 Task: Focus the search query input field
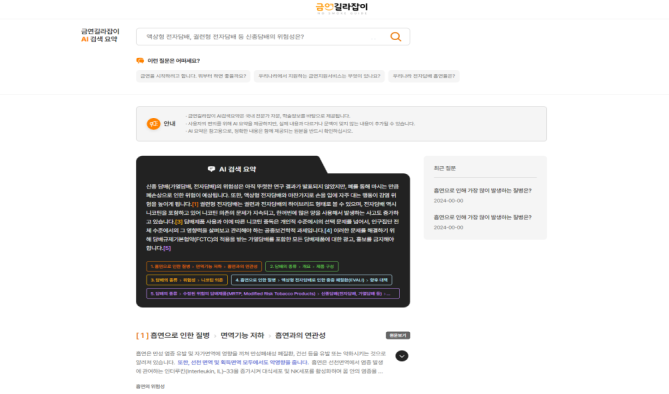(x=262, y=37)
